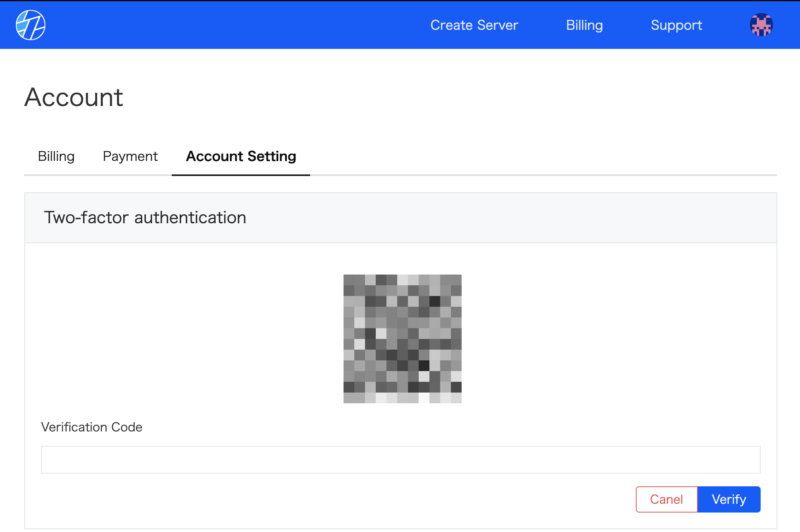Open Create Server page
This screenshot has height=532, width=800.
coord(474,25)
